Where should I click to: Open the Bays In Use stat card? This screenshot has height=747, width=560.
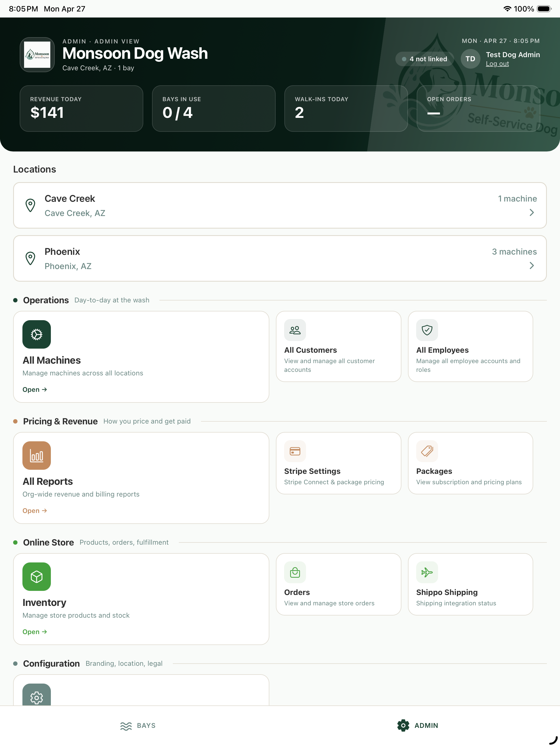[214, 108]
